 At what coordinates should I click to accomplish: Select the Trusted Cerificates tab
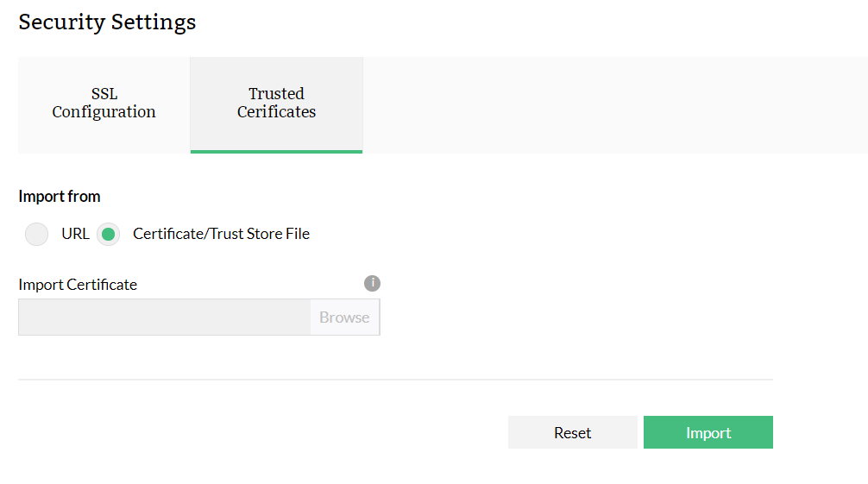276,104
